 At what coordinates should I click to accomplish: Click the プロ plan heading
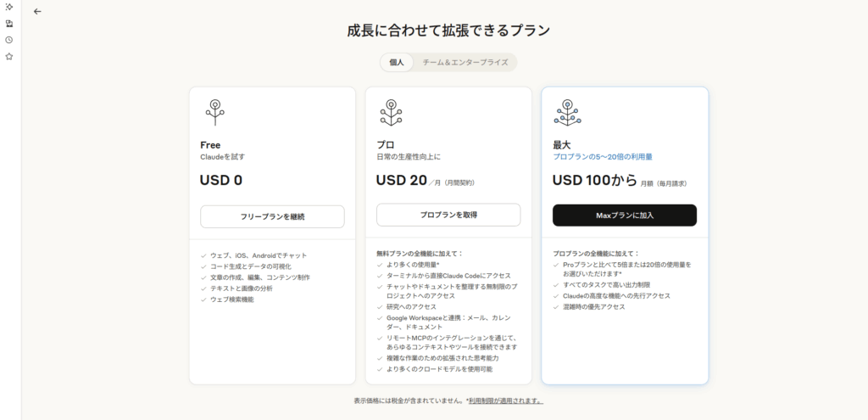386,145
